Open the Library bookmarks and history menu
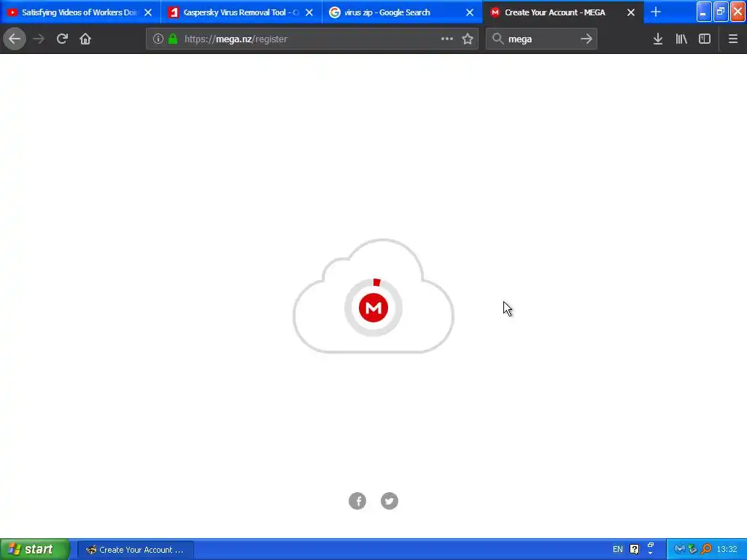This screenshot has width=747, height=560. [681, 39]
